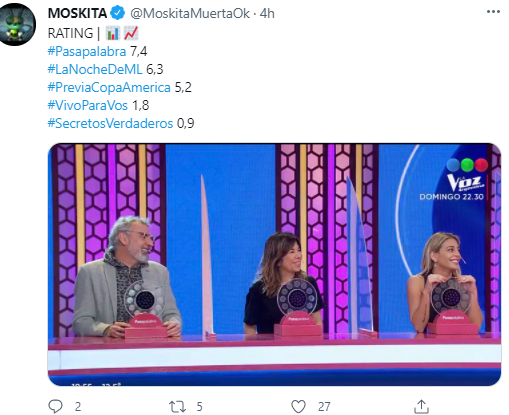Click the blue verified badge

coord(117,13)
